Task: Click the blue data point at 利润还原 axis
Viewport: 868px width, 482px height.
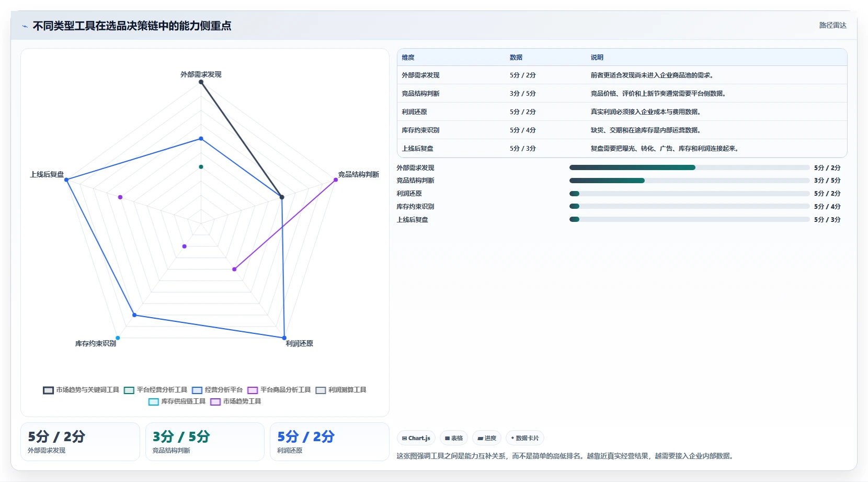Action: [284, 338]
